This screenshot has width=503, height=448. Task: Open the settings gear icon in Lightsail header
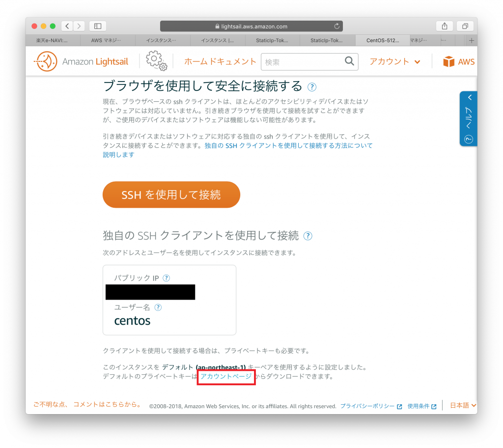[x=157, y=60]
